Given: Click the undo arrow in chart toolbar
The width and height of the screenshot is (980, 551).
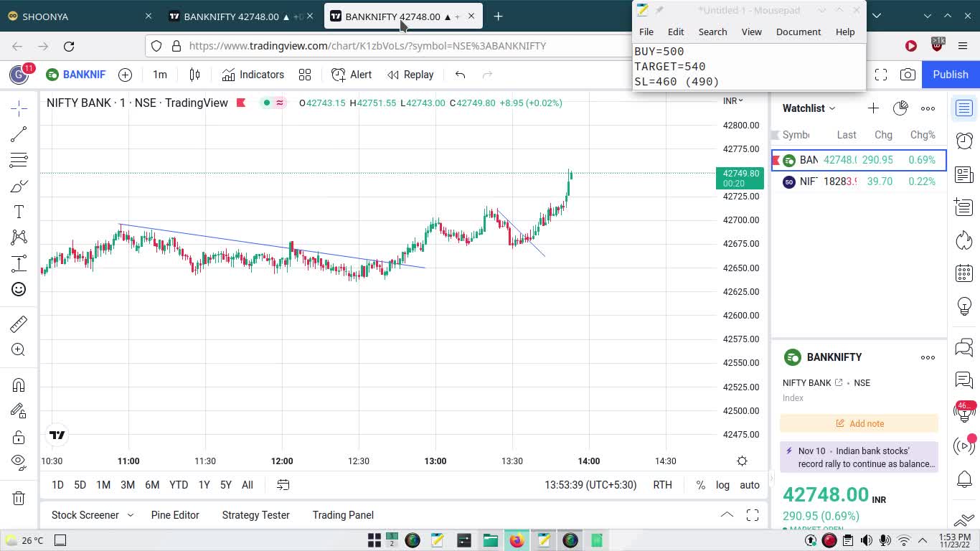Looking at the screenshot, I should [x=461, y=75].
